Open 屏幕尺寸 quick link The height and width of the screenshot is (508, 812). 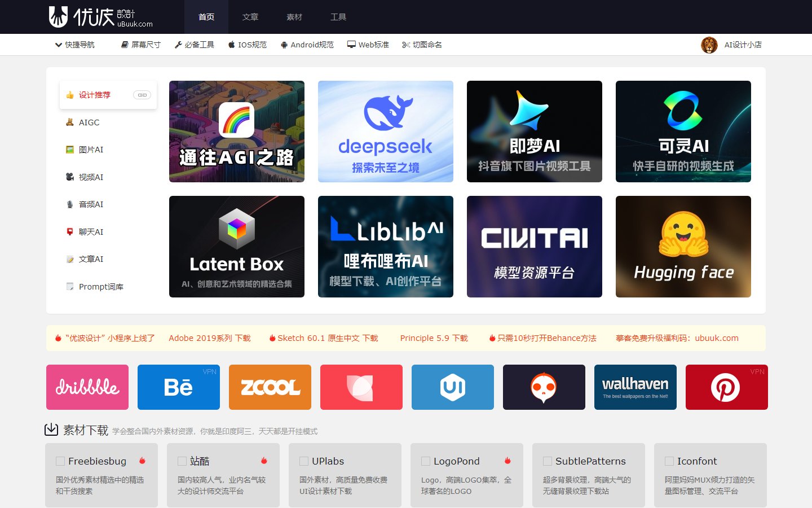tap(141, 45)
